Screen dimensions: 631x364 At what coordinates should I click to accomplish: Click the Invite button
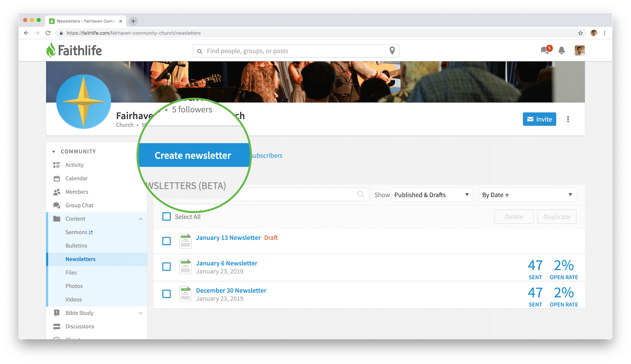[539, 119]
